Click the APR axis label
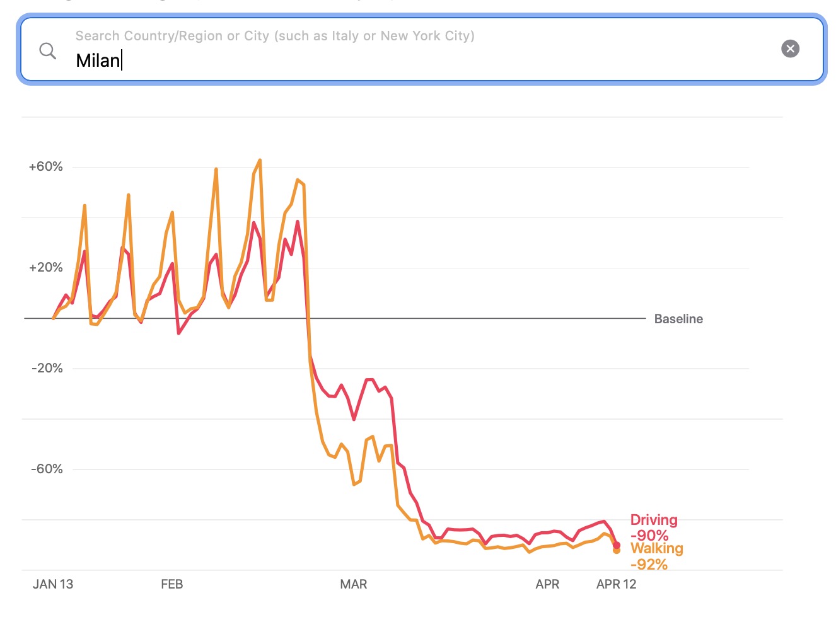 (x=547, y=584)
